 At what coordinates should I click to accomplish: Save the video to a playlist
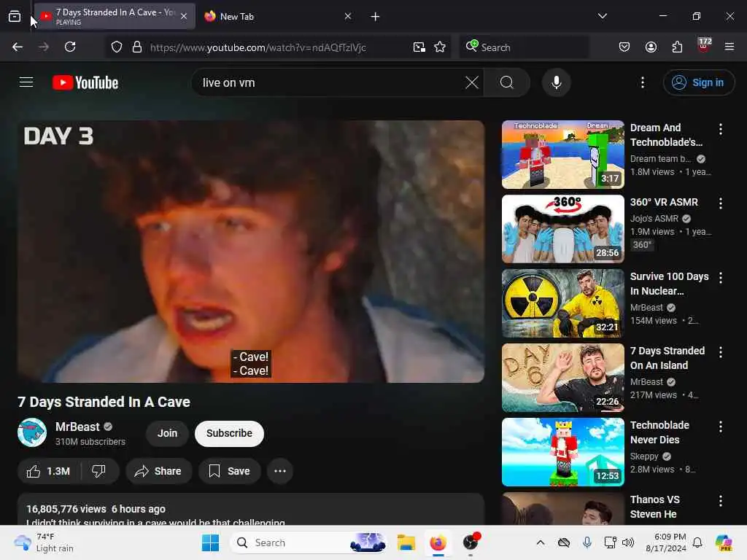click(x=230, y=471)
